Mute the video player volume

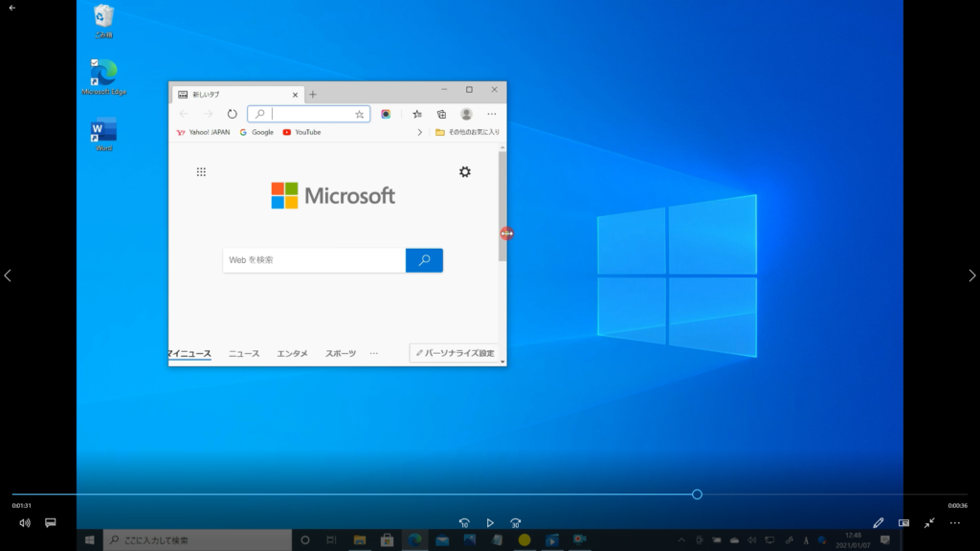25,523
